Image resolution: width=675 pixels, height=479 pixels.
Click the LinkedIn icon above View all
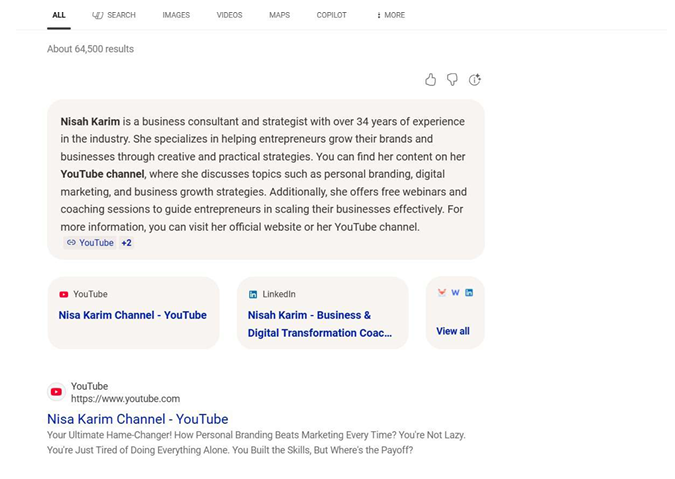469,293
